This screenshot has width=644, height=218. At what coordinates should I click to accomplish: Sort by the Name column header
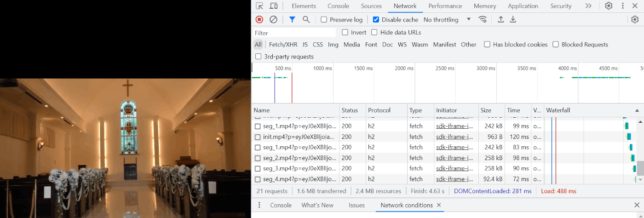(296, 110)
